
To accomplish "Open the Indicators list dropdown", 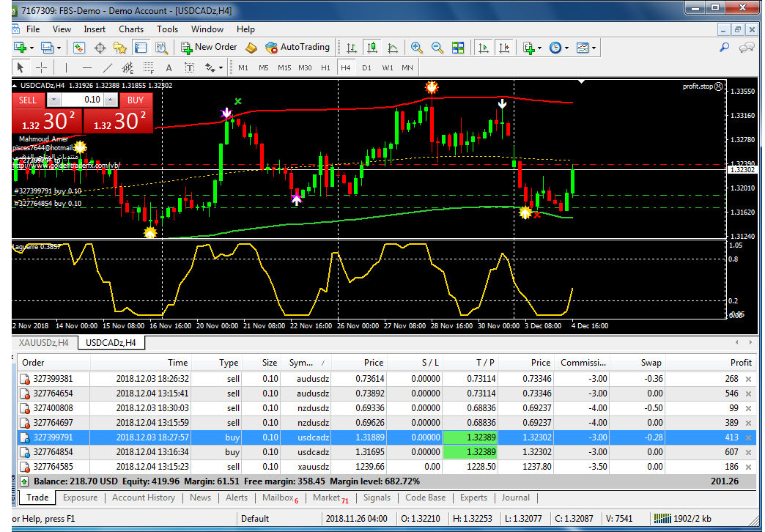I will coord(539,48).
